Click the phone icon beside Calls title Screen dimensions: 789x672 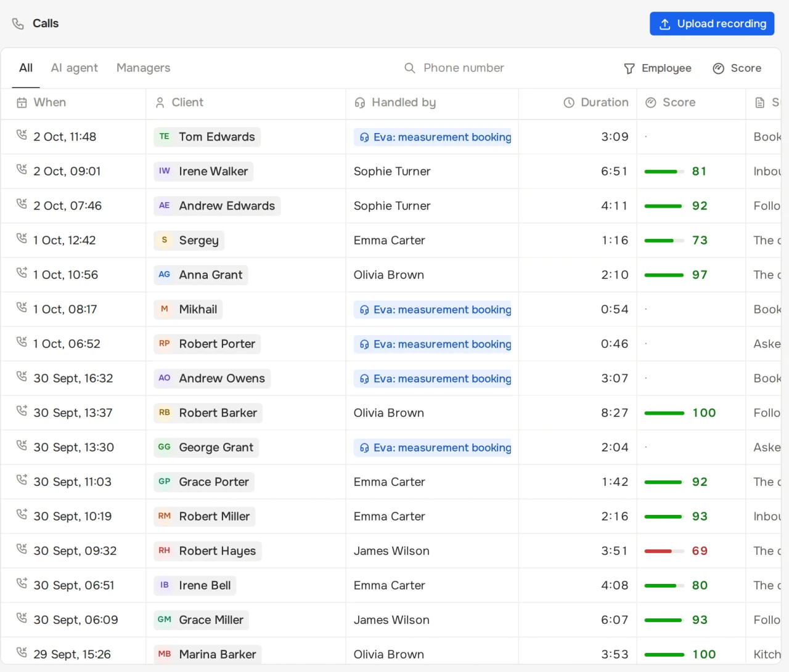18,24
